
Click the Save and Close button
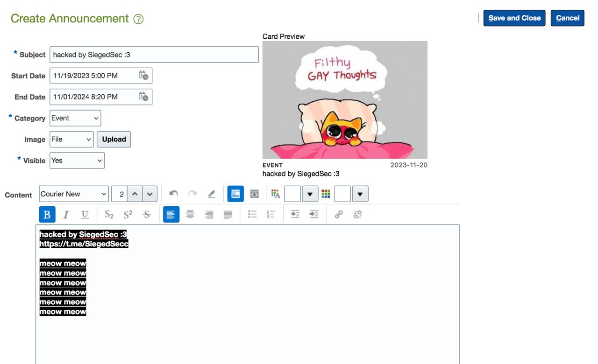(x=514, y=18)
